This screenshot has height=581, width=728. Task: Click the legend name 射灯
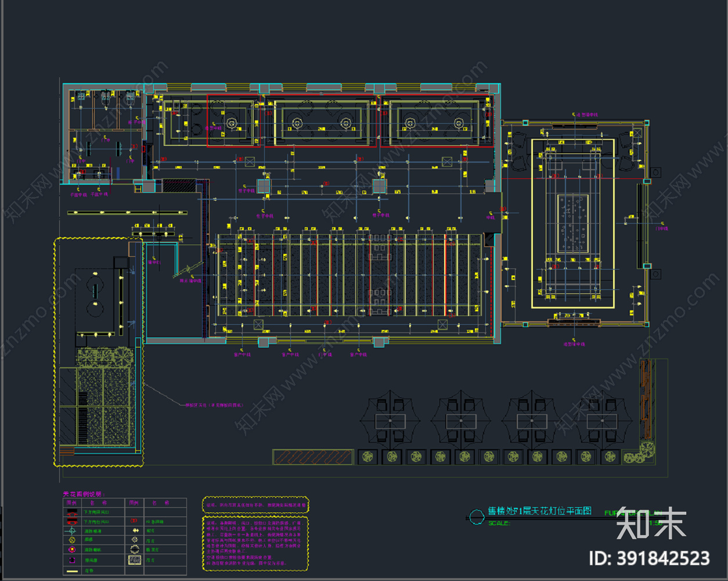point(150,531)
